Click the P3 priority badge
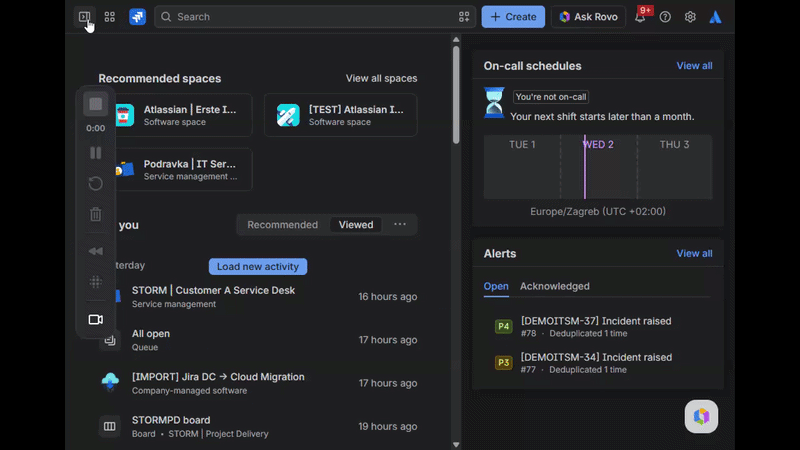This screenshot has width=800, height=450. tap(504, 363)
